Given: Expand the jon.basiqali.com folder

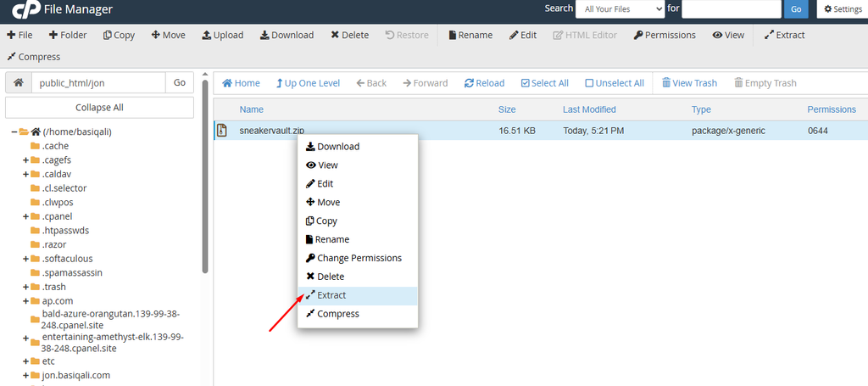Looking at the screenshot, I should tap(25, 375).
